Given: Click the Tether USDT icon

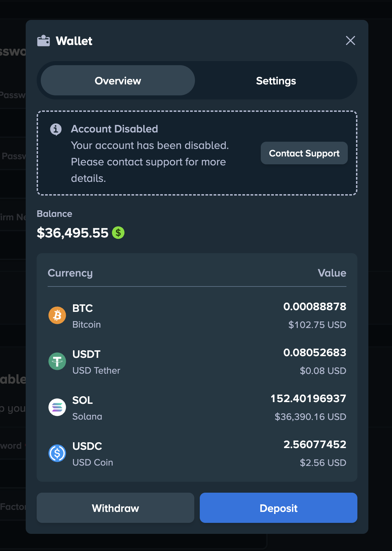Looking at the screenshot, I should (57, 361).
